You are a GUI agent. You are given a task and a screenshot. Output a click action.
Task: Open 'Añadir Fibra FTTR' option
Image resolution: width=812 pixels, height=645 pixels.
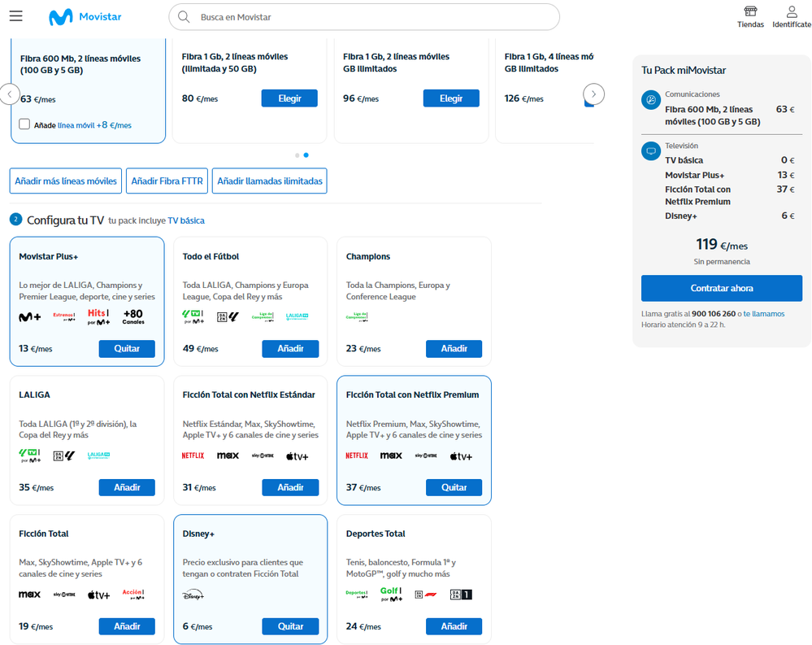click(167, 181)
